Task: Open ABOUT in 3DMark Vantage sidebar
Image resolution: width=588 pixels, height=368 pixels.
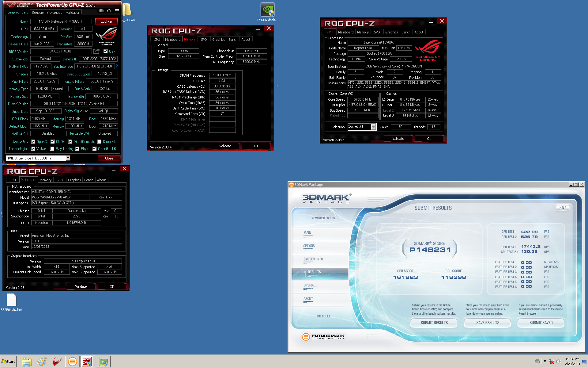Action: [308, 299]
